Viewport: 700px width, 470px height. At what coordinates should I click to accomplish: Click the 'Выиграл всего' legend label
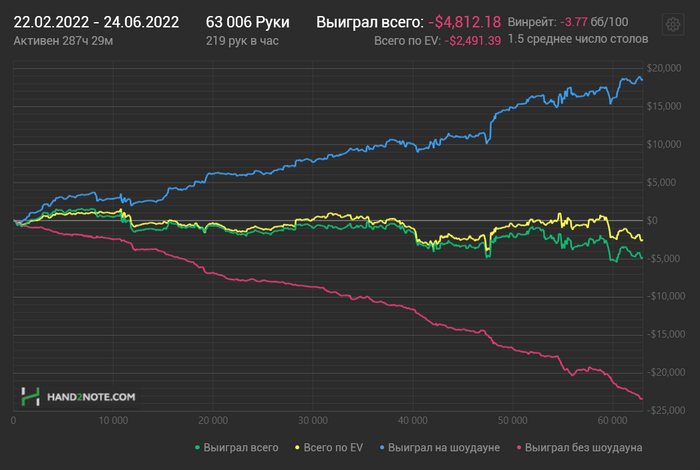click(x=241, y=448)
